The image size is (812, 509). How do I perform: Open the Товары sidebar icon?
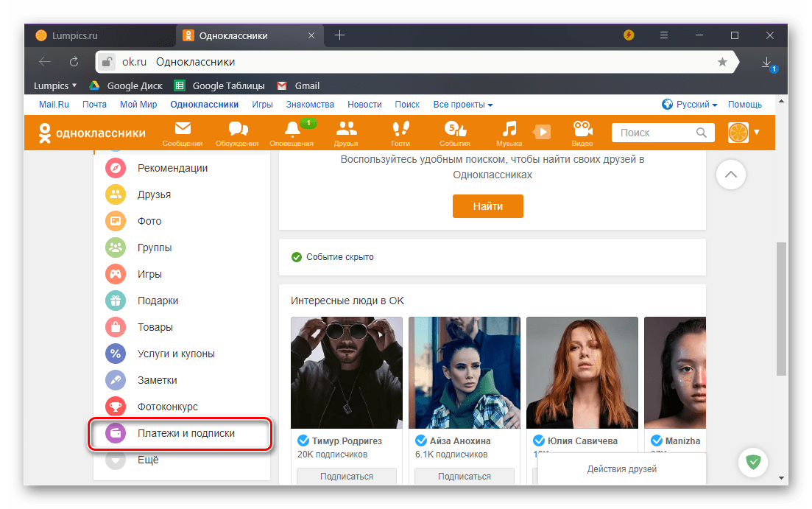[116, 326]
